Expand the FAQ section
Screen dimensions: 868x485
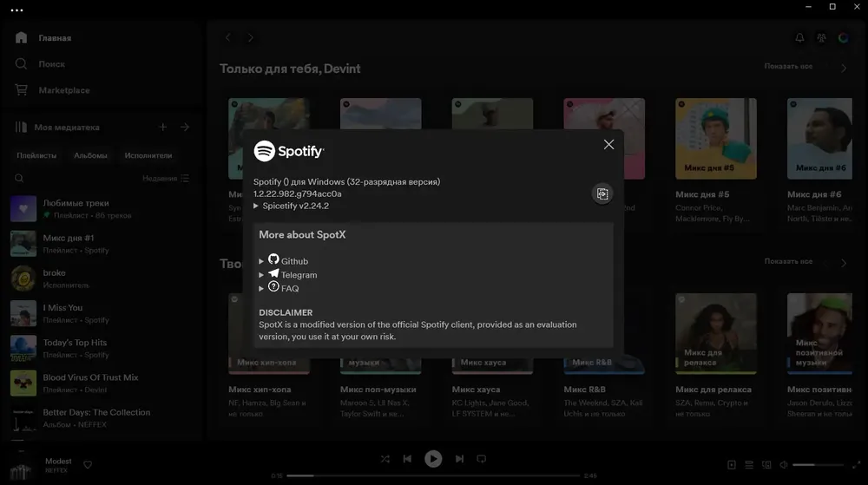(x=279, y=287)
